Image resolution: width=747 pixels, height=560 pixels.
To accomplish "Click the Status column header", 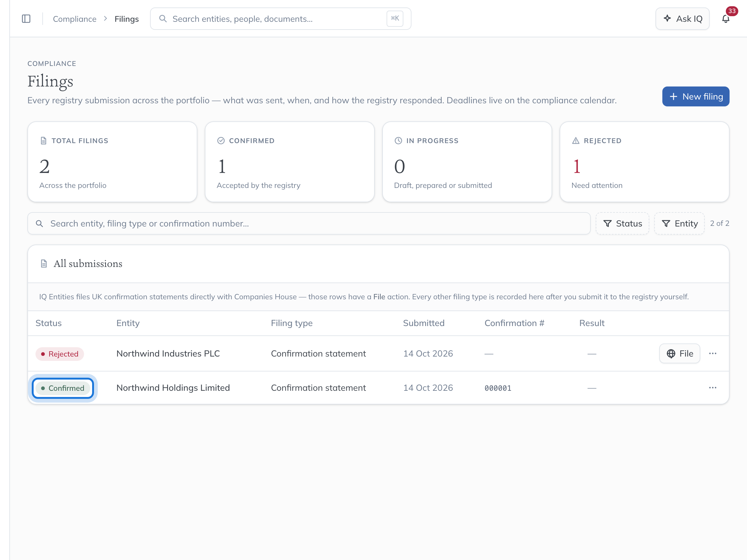I will click(x=49, y=323).
